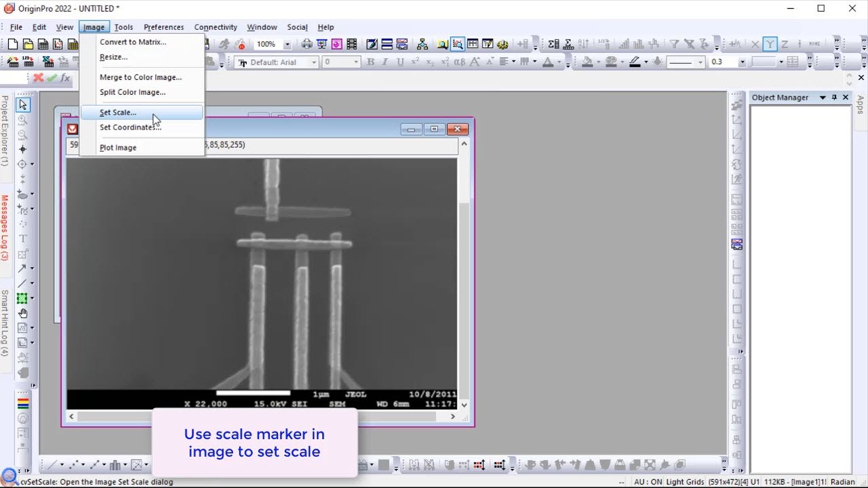Open the Default: Arial font dropdown
This screenshot has width=868, height=488.
click(314, 62)
